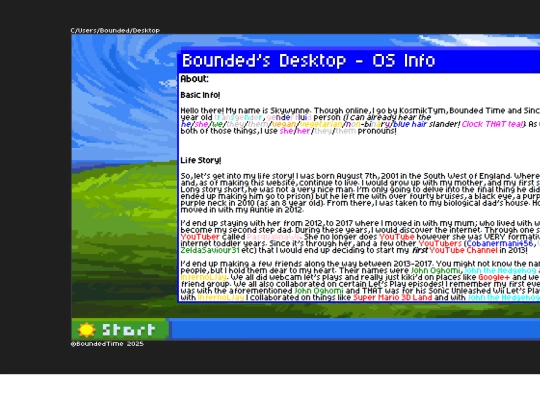Screen dimensions: 540x405
Task: Click the name Skywynne in the intro
Action: (290, 111)
